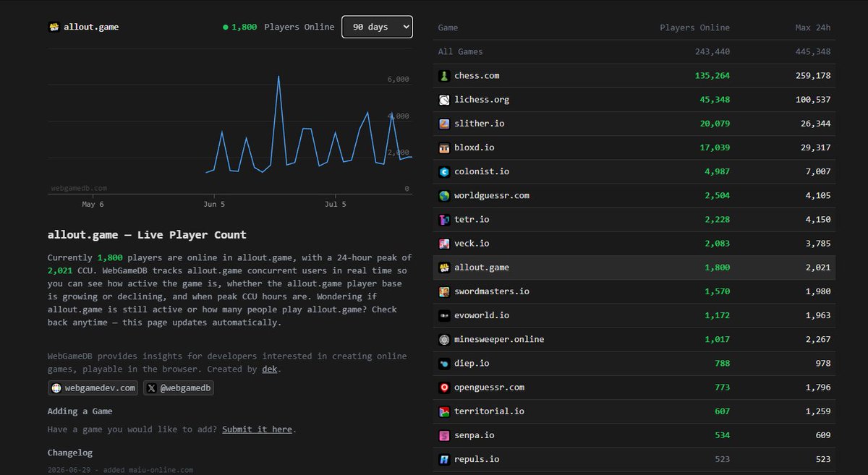Follow the creator link 'dek'
The height and width of the screenshot is (475, 868).
pyautogui.click(x=270, y=369)
